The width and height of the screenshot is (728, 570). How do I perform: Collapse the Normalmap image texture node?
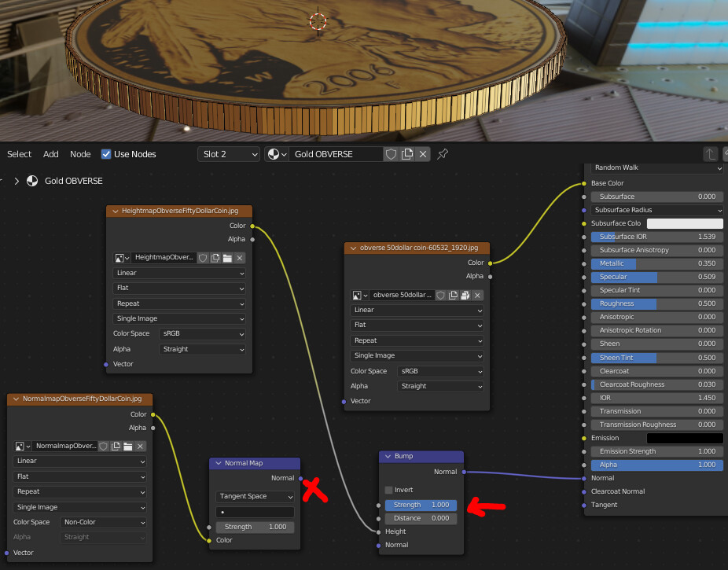(17, 399)
